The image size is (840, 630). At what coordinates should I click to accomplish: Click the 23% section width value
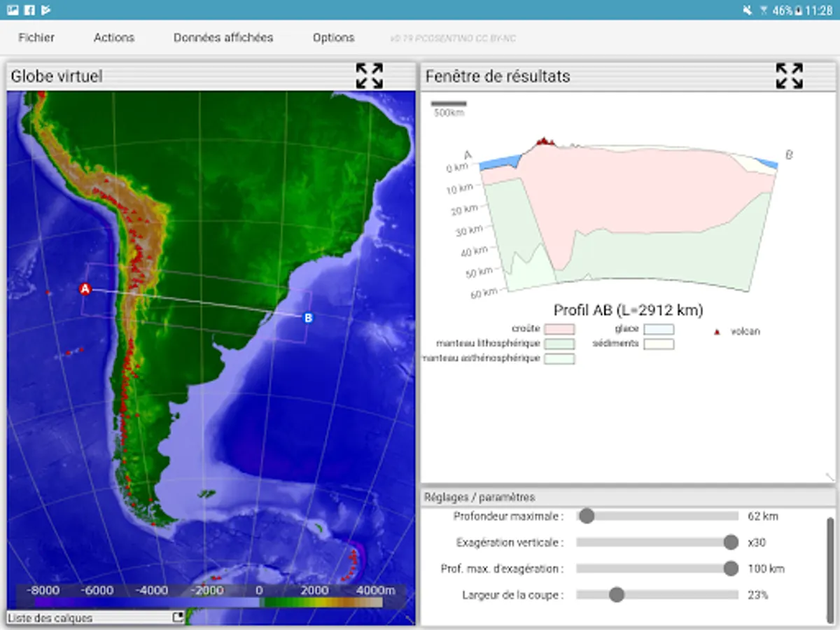757,595
